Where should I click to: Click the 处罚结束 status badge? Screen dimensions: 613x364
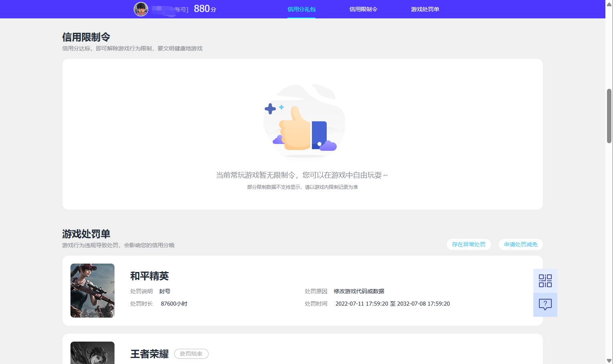point(191,354)
